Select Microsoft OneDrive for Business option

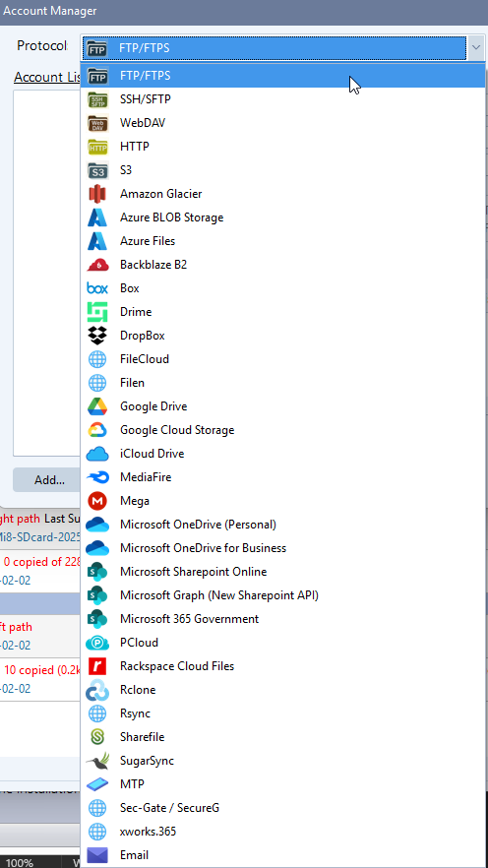click(282, 548)
